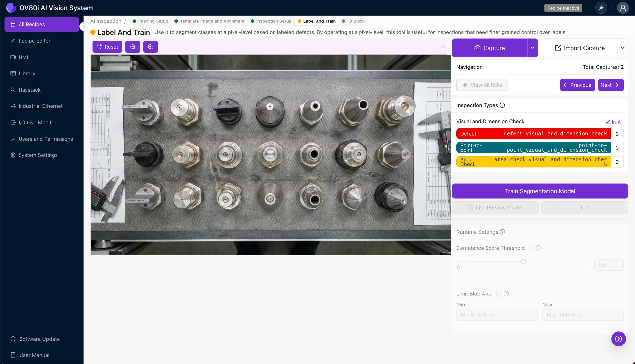The width and height of the screenshot is (635, 364).
Task: Collapse the left sidebar with the chevron
Action: click(x=84, y=26)
